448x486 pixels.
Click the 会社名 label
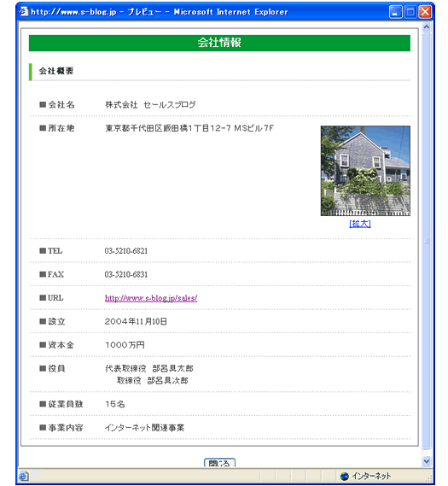click(x=61, y=105)
